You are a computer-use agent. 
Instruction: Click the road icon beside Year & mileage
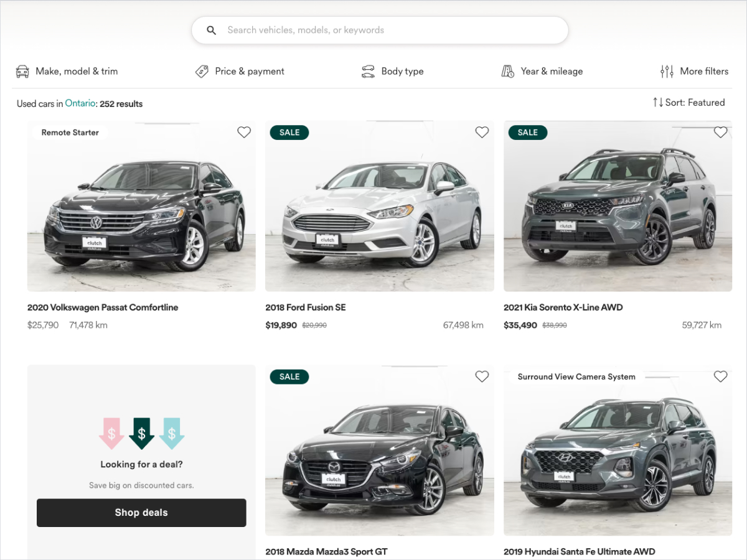click(x=508, y=72)
